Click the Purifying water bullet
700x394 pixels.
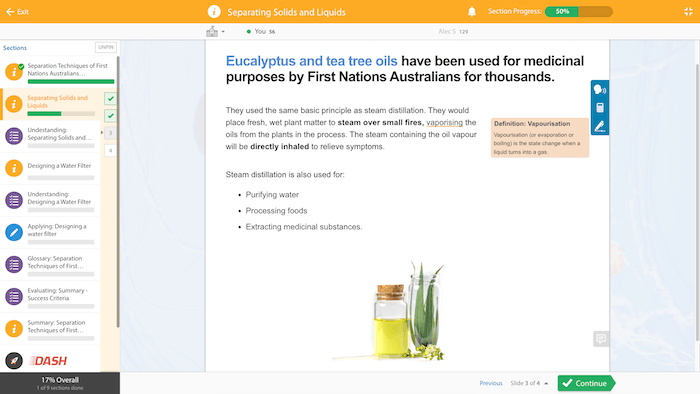tap(272, 195)
